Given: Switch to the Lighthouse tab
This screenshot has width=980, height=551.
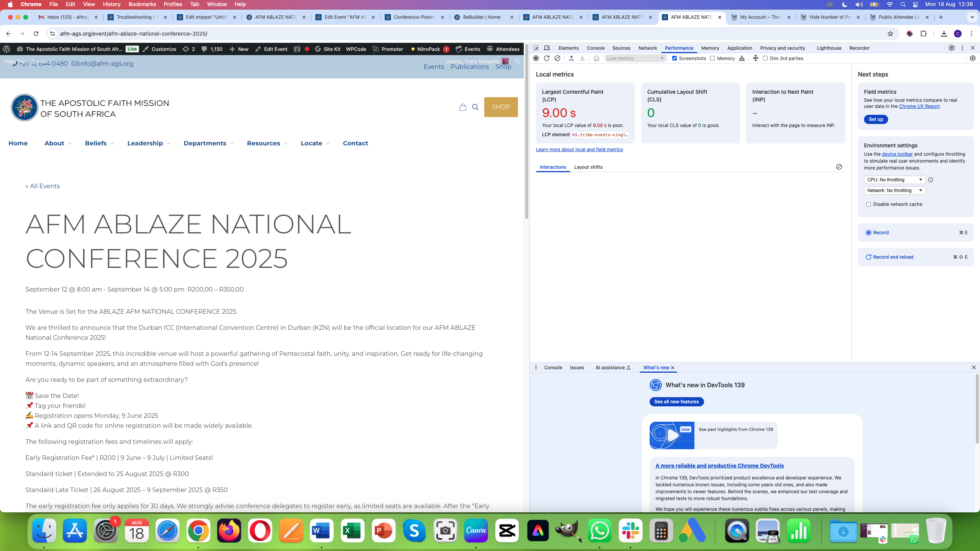Looking at the screenshot, I should click(829, 48).
